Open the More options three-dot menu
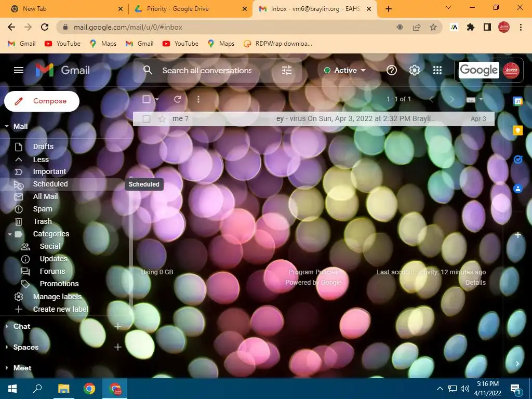Screen dimensions: 532x399 pyautogui.click(x=198, y=99)
